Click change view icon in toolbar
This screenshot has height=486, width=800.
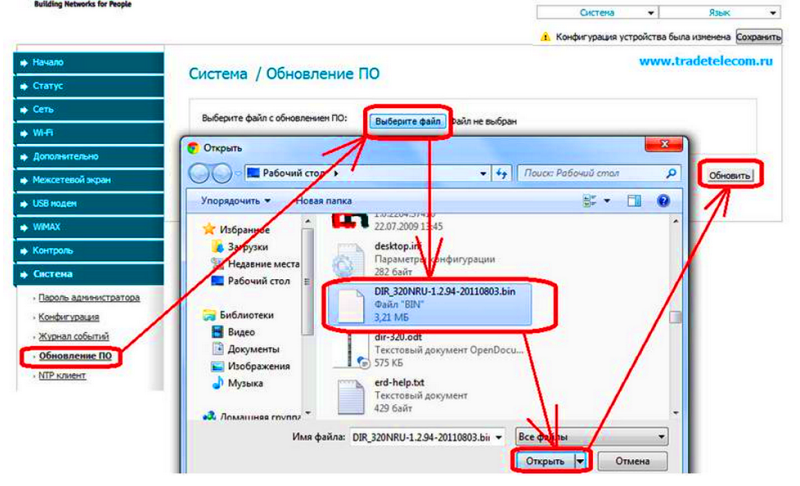(590, 200)
